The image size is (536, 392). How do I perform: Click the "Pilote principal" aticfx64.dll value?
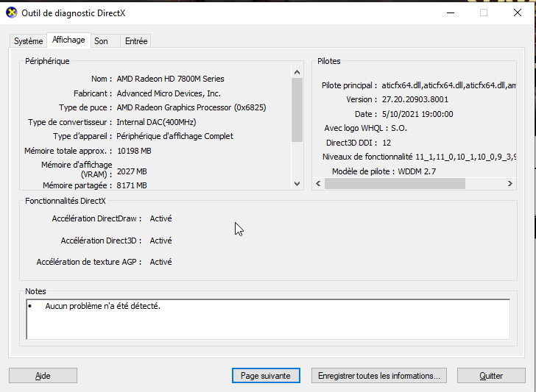click(449, 85)
